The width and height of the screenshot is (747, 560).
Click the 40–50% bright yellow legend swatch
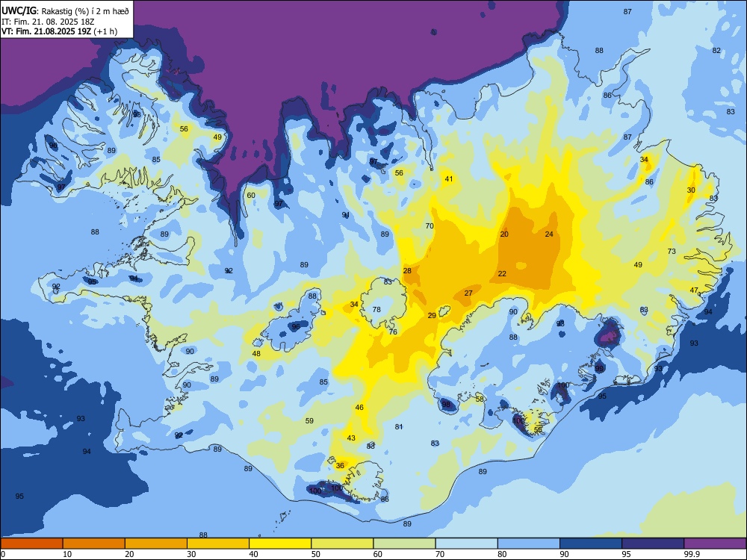click(280, 544)
